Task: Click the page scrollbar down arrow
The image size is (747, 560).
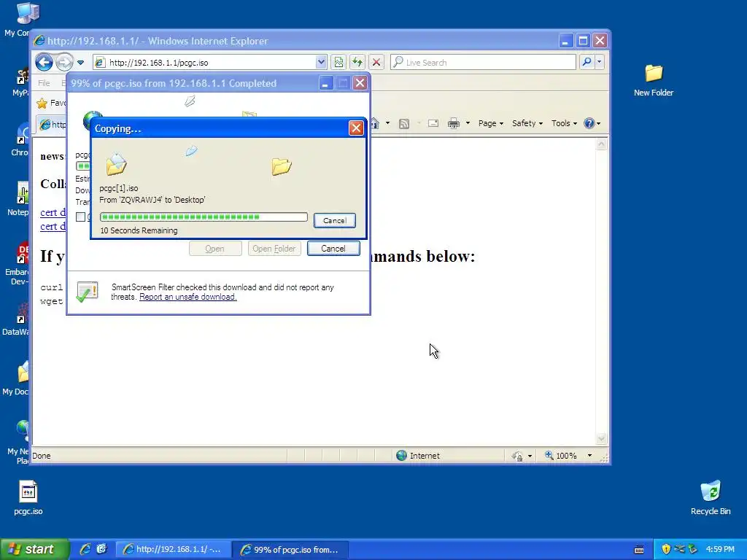Action: [x=601, y=438]
